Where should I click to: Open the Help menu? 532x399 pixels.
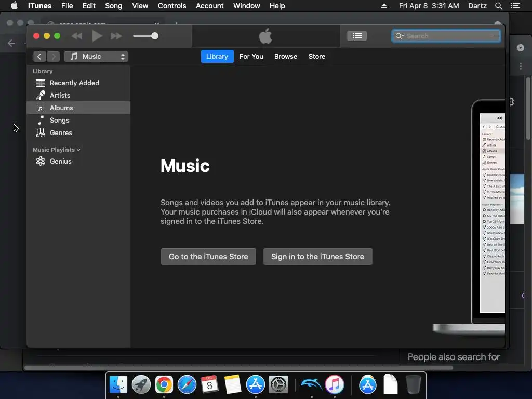pyautogui.click(x=277, y=6)
